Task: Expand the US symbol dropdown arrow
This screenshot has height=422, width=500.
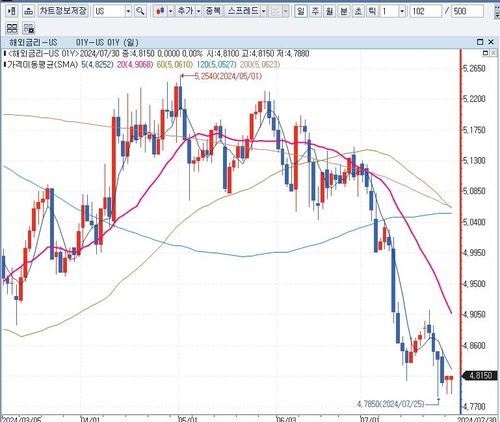Action: pos(128,12)
